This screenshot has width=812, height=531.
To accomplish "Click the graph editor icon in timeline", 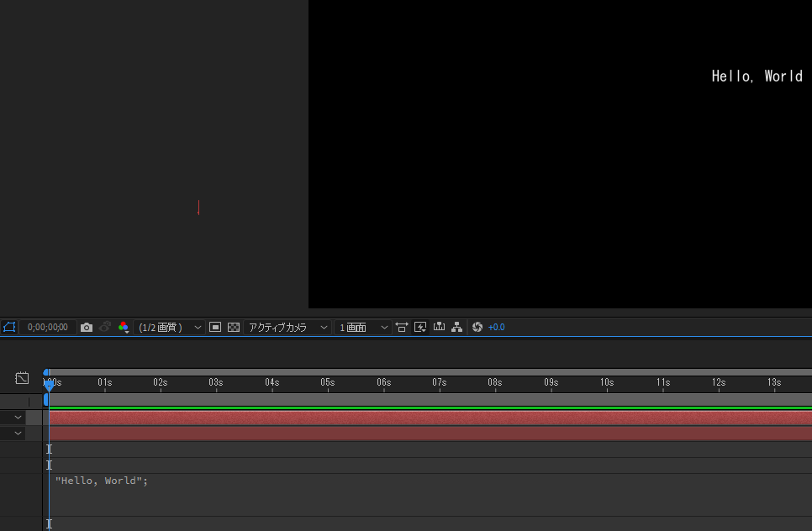I will (22, 378).
